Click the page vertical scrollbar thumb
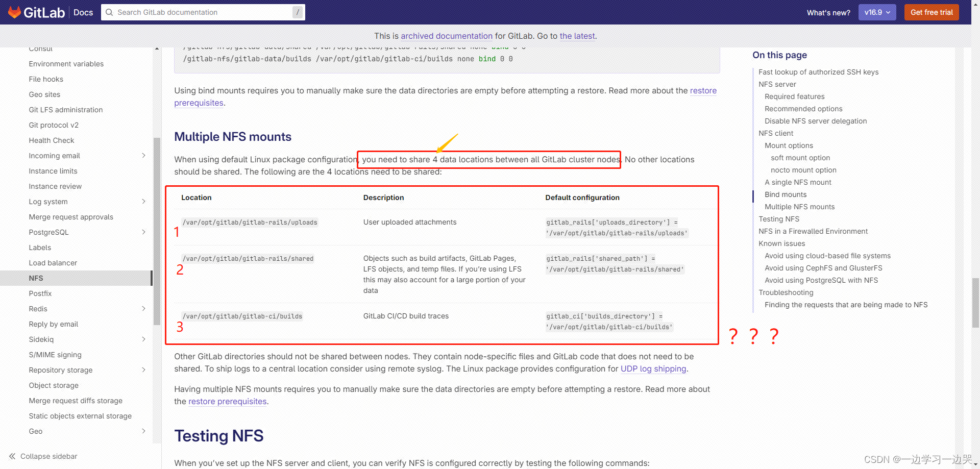The width and height of the screenshot is (980, 469). click(975, 303)
